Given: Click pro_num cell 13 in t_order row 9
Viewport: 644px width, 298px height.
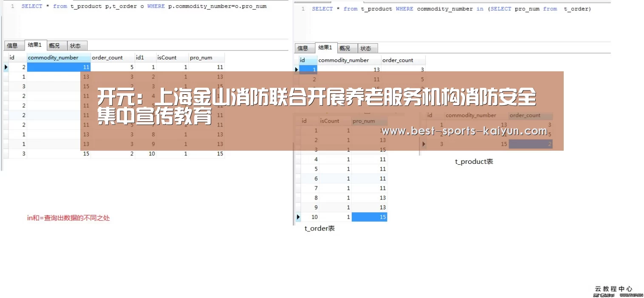Looking at the screenshot, I should (369, 207).
